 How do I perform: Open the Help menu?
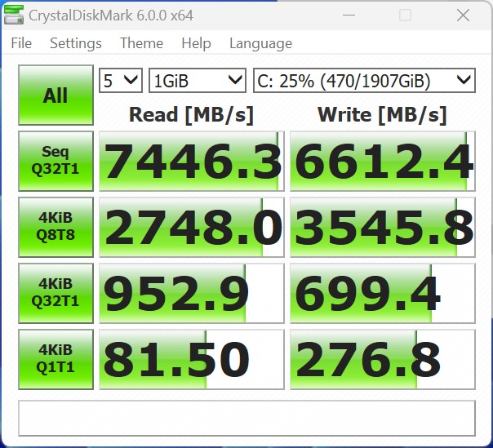(196, 43)
